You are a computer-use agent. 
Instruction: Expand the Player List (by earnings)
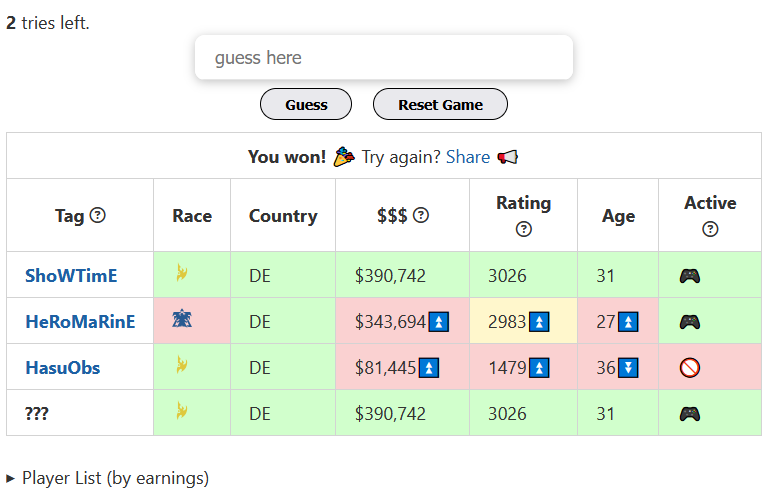pos(108,478)
